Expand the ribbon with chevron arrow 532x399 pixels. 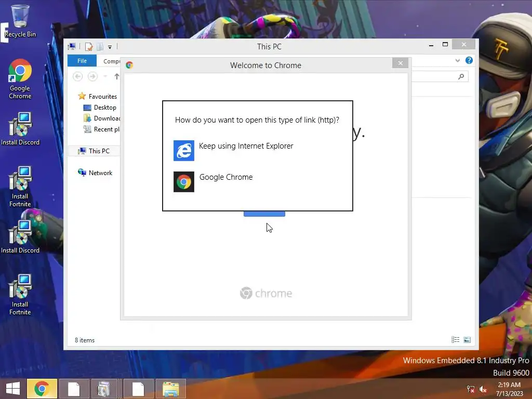point(457,60)
